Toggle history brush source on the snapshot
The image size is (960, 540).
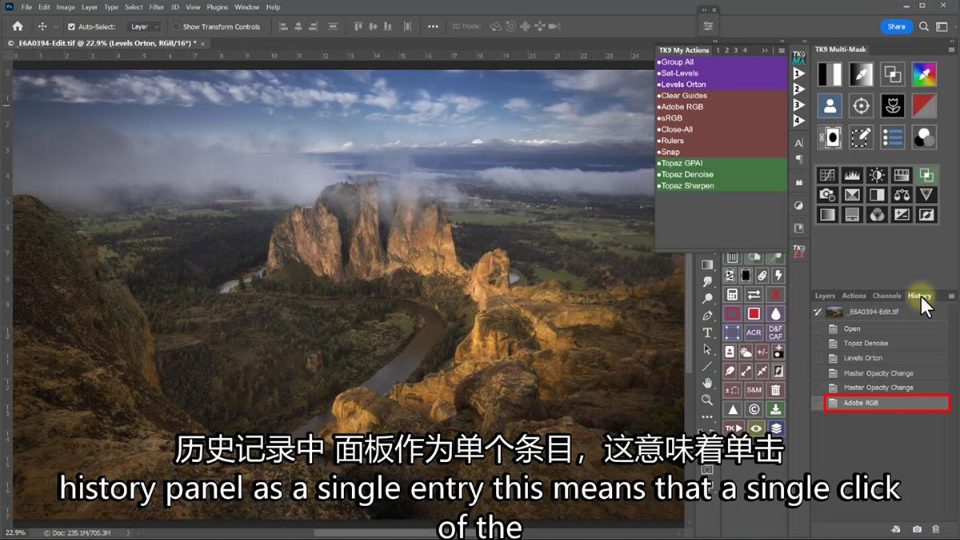[x=818, y=312]
